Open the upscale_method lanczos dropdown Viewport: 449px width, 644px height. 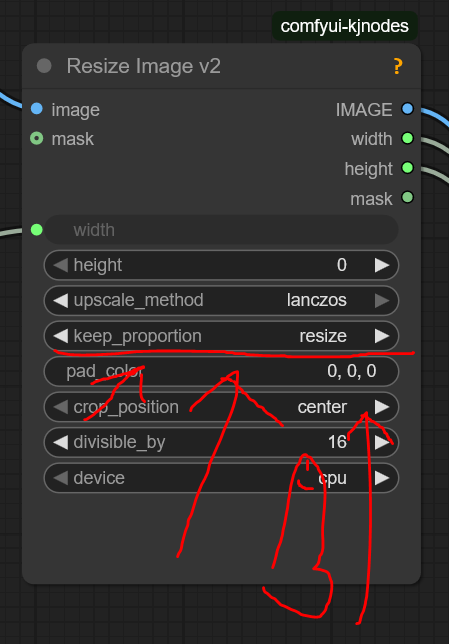(x=221, y=301)
